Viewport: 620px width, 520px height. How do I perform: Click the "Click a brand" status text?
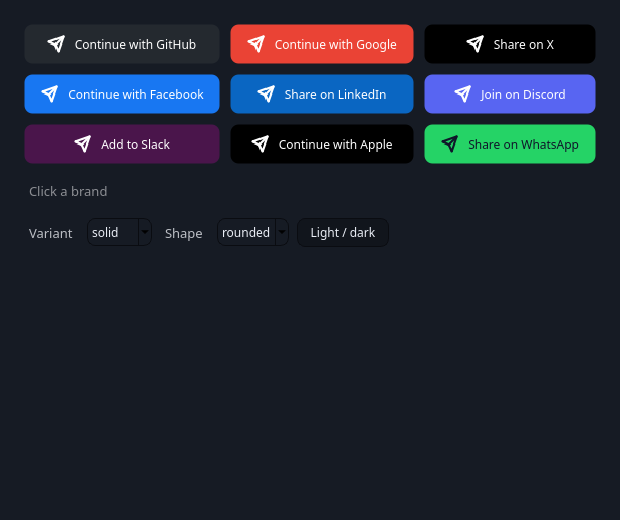[x=68, y=191]
